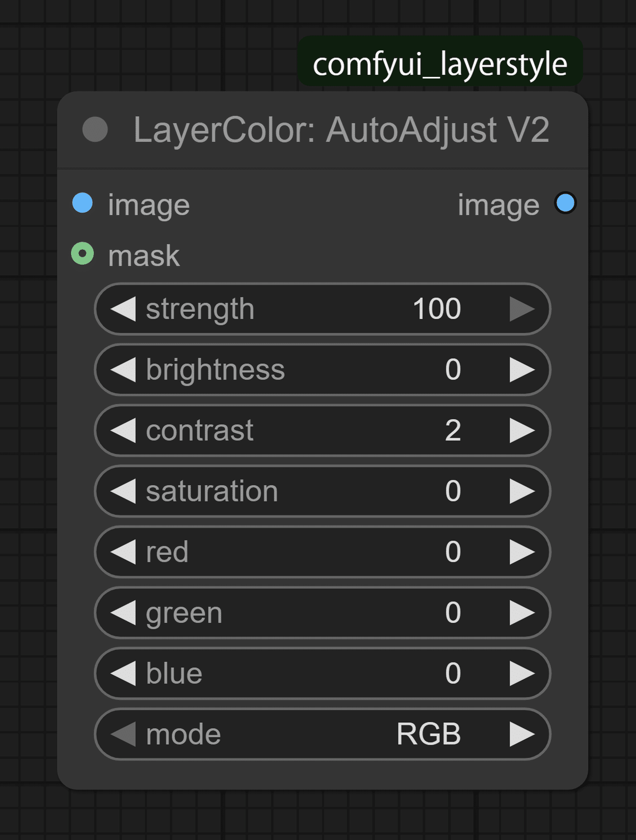This screenshot has width=636, height=840.
Task: Collapse node using the gray title dot
Action: click(95, 130)
